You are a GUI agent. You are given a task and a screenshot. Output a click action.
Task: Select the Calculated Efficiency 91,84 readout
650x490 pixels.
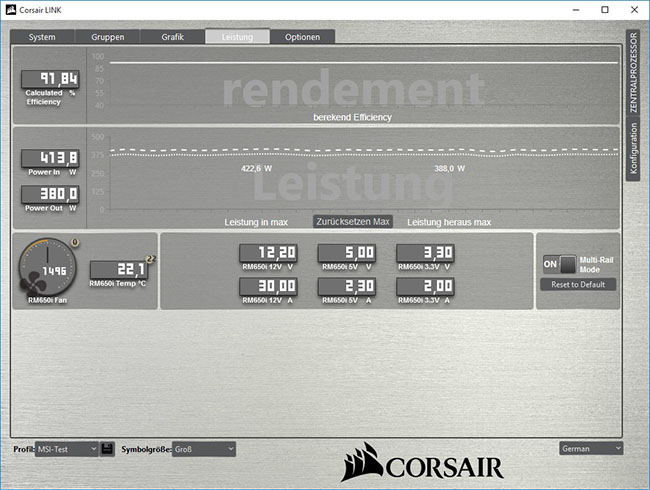coord(50,79)
